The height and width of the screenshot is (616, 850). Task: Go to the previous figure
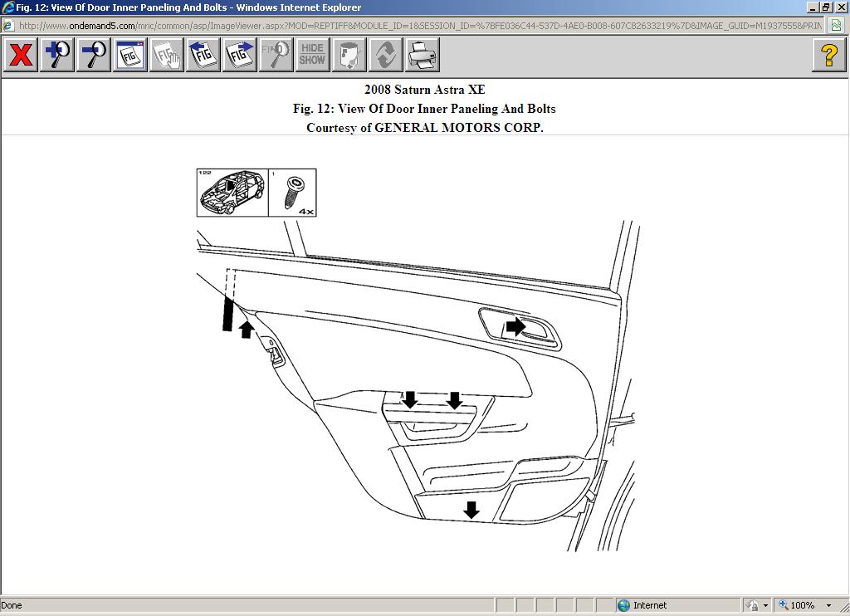point(203,55)
